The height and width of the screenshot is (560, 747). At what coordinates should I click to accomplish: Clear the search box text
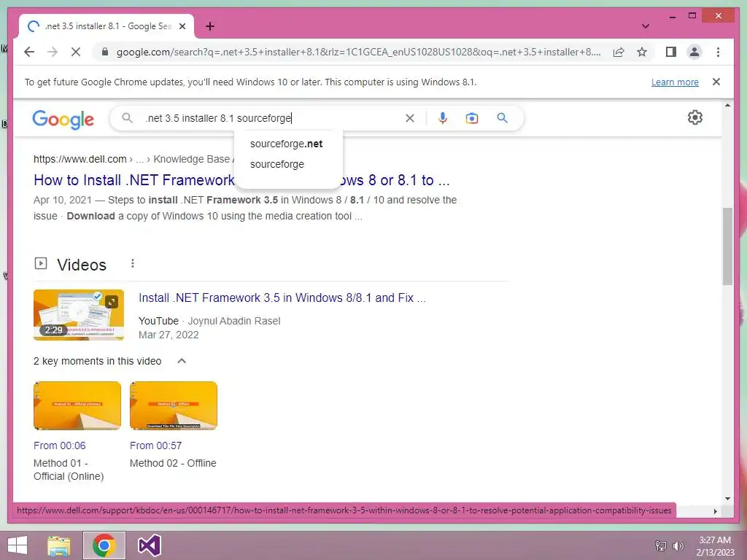410,118
